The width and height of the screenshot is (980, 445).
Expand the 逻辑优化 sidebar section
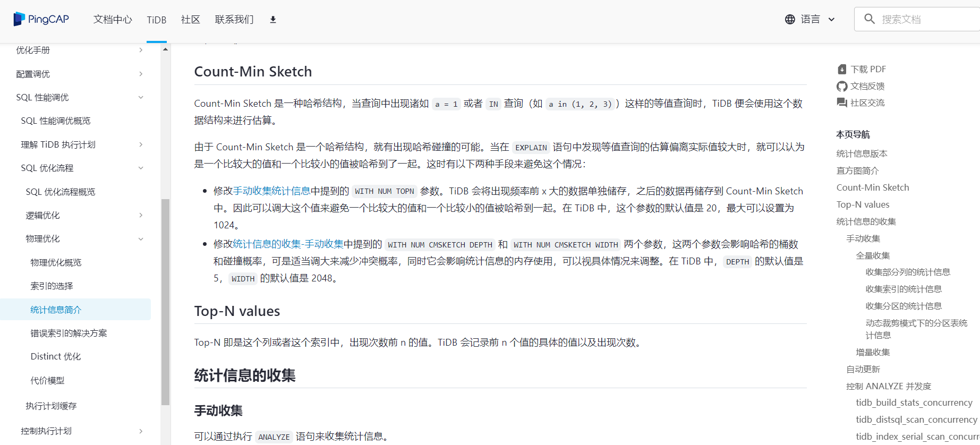point(141,216)
